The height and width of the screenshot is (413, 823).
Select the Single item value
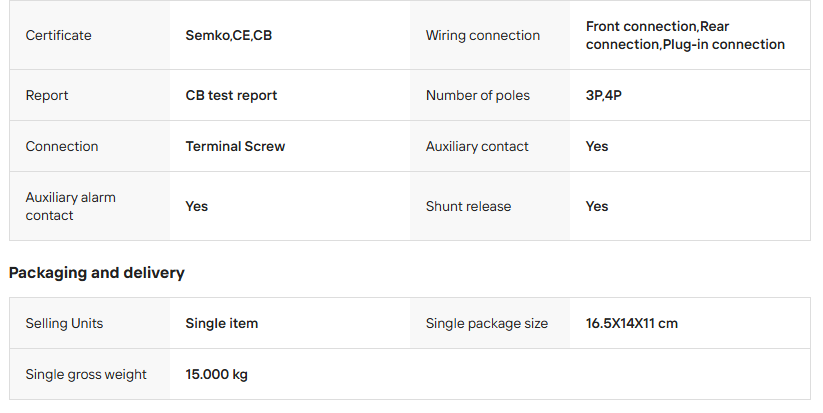point(222,323)
